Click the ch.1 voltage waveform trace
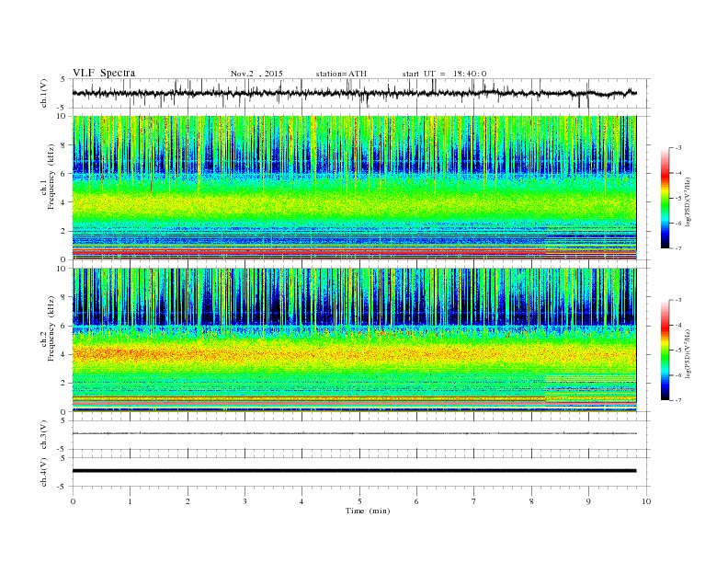 coord(354,93)
